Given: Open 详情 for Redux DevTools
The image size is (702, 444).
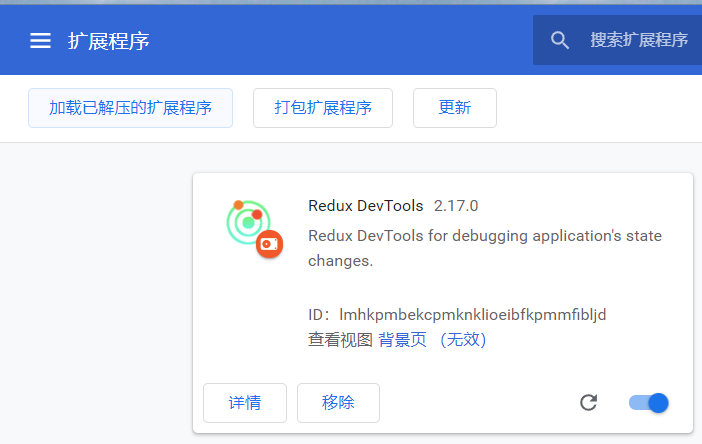Looking at the screenshot, I should pos(245,403).
